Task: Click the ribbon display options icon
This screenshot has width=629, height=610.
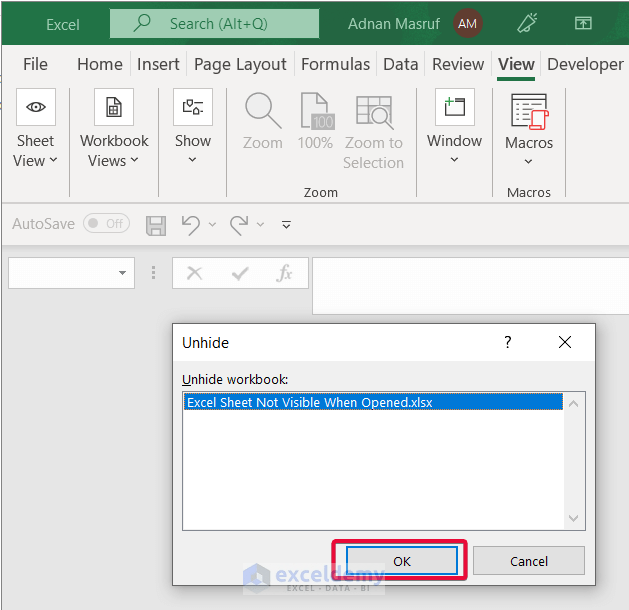Action: [x=583, y=23]
